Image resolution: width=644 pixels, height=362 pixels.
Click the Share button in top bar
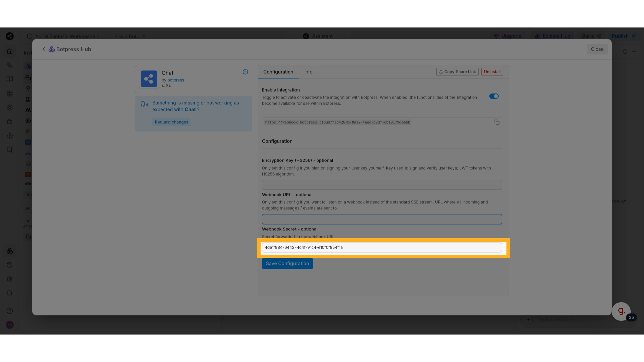[591, 36]
